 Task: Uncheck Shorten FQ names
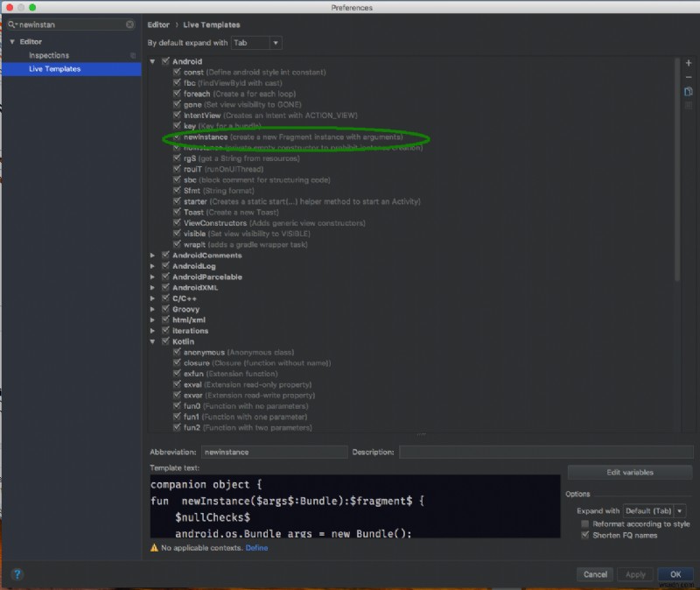tap(584, 535)
